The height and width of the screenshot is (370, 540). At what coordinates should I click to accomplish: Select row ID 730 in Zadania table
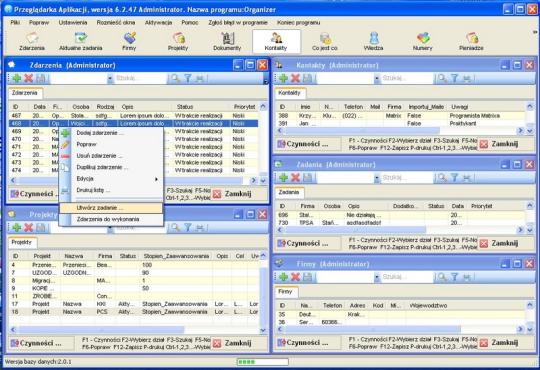pos(401,223)
